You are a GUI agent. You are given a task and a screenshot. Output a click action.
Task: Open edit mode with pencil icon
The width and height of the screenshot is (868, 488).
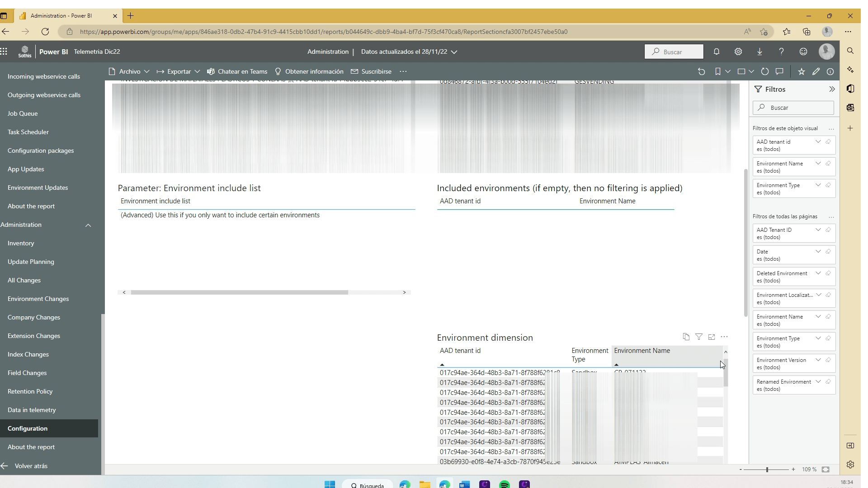coord(816,71)
